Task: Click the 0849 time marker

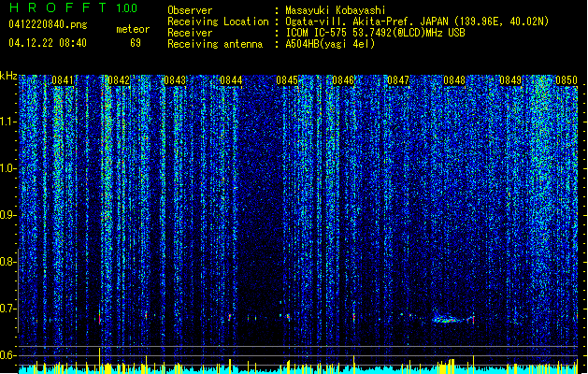Action: pyautogui.click(x=510, y=80)
